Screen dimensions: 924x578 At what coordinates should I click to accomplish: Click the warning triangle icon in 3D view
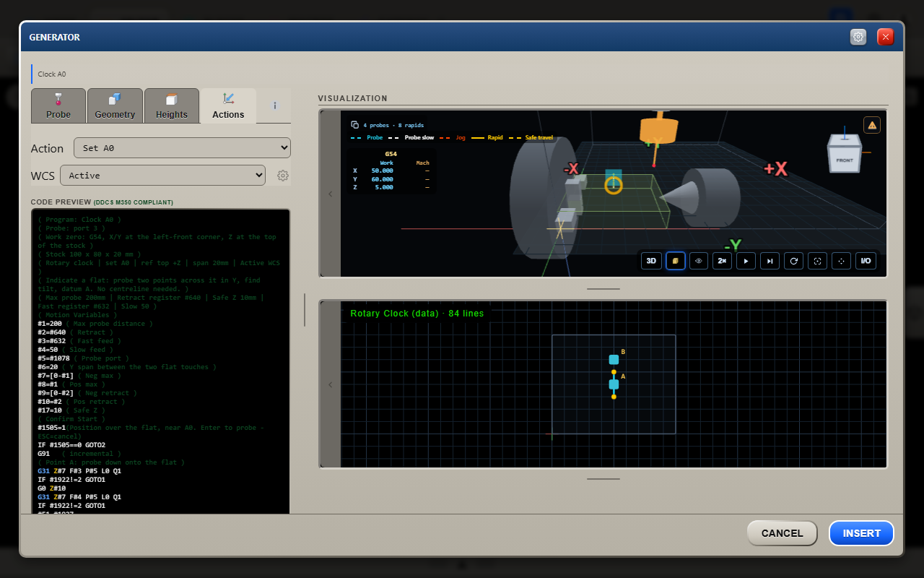[x=872, y=125]
